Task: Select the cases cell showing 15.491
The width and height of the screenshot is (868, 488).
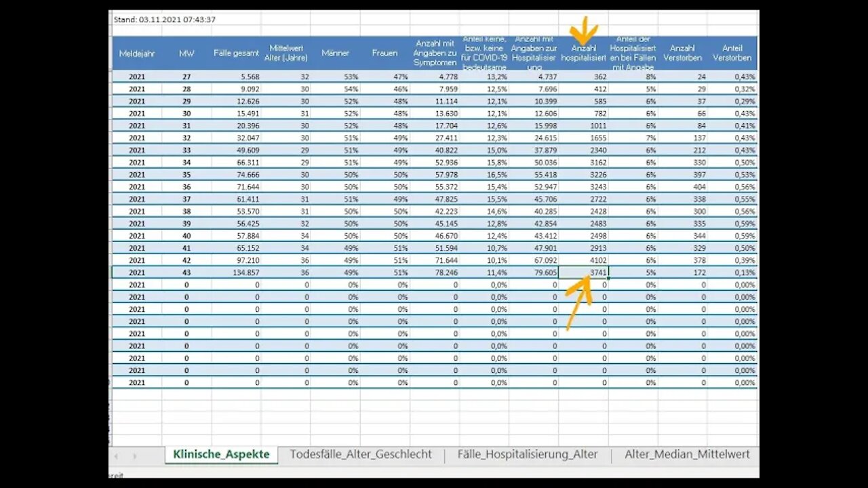Action: (x=236, y=114)
